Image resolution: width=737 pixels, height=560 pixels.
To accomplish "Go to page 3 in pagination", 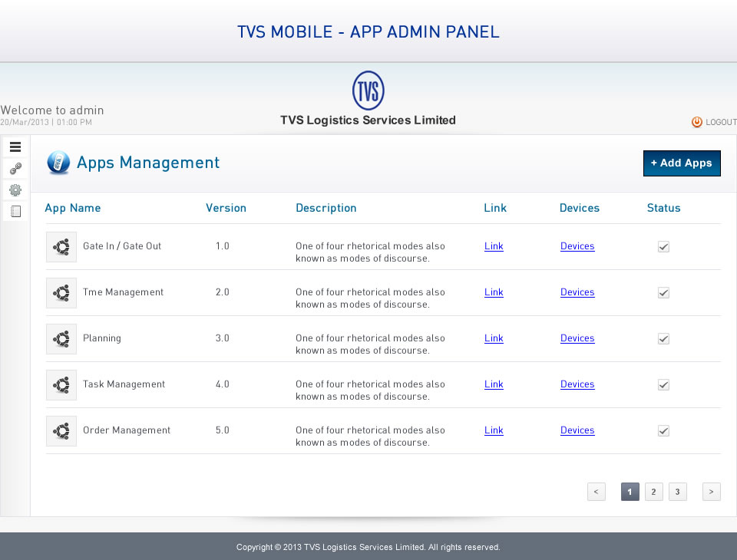I will pyautogui.click(x=678, y=492).
